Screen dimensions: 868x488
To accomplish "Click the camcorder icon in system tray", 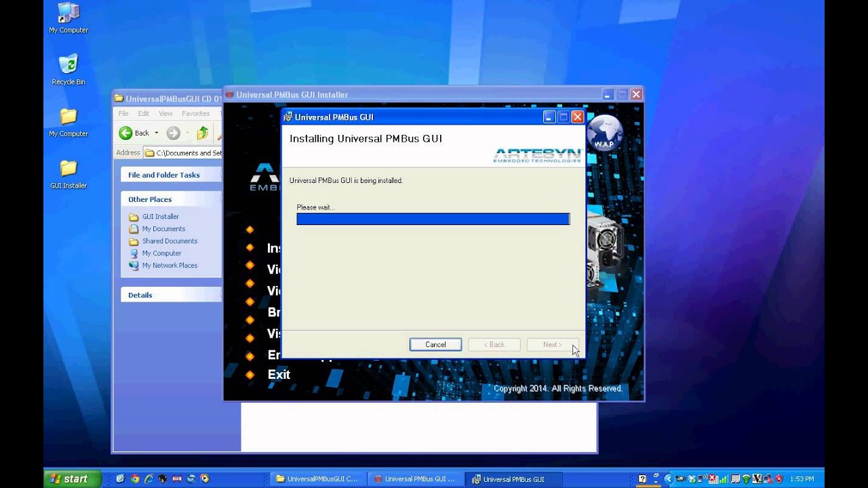I will click(680, 479).
